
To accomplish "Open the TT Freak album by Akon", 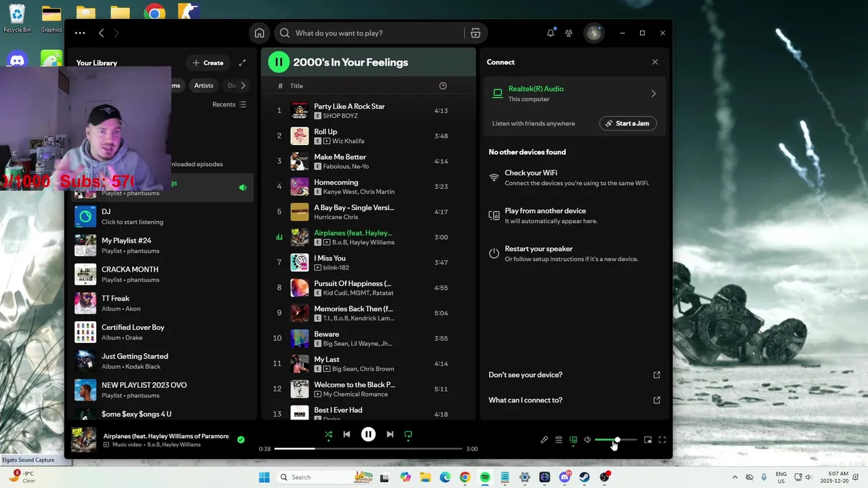I will 163,303.
